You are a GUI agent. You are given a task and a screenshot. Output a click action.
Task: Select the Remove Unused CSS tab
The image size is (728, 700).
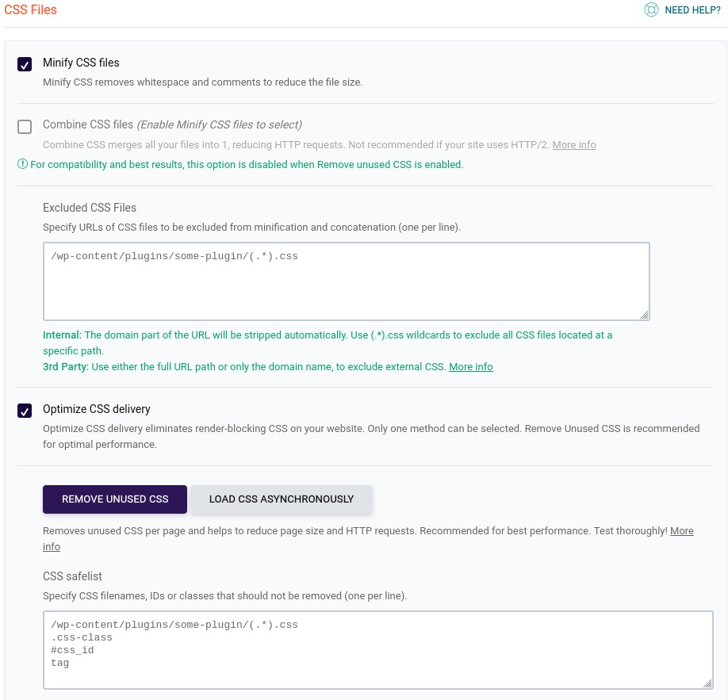pyautogui.click(x=115, y=499)
